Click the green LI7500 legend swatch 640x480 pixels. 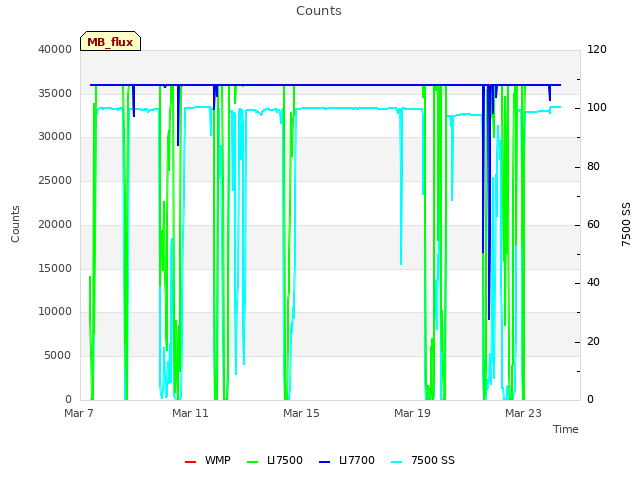click(x=253, y=462)
